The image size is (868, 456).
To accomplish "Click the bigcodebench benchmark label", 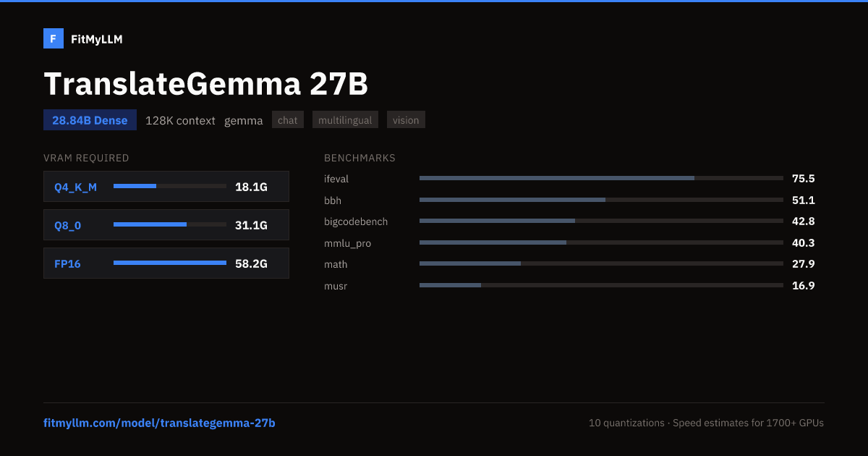I will click(x=356, y=221).
